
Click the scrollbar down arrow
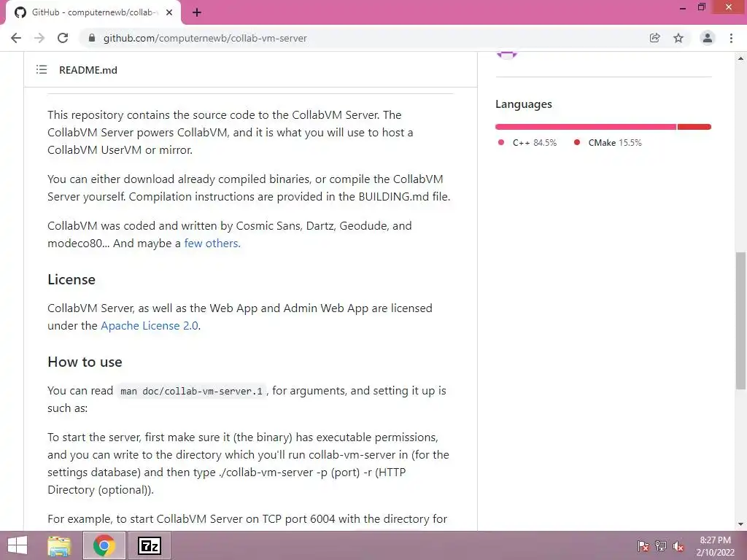tap(740, 524)
